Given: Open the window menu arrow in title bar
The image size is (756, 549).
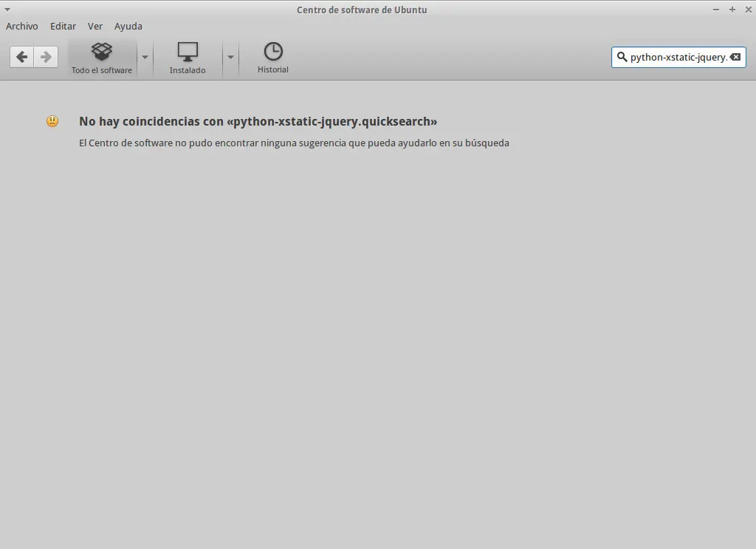Looking at the screenshot, I should point(7,10).
